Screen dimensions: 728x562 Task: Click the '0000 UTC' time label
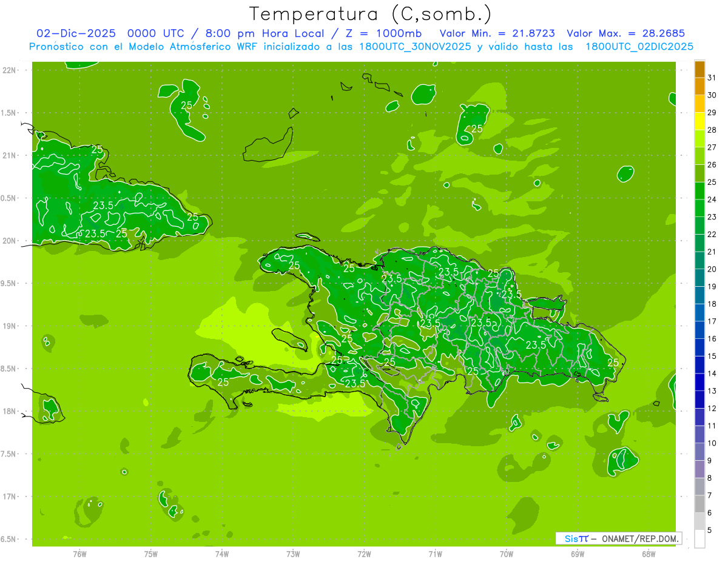[x=156, y=33]
